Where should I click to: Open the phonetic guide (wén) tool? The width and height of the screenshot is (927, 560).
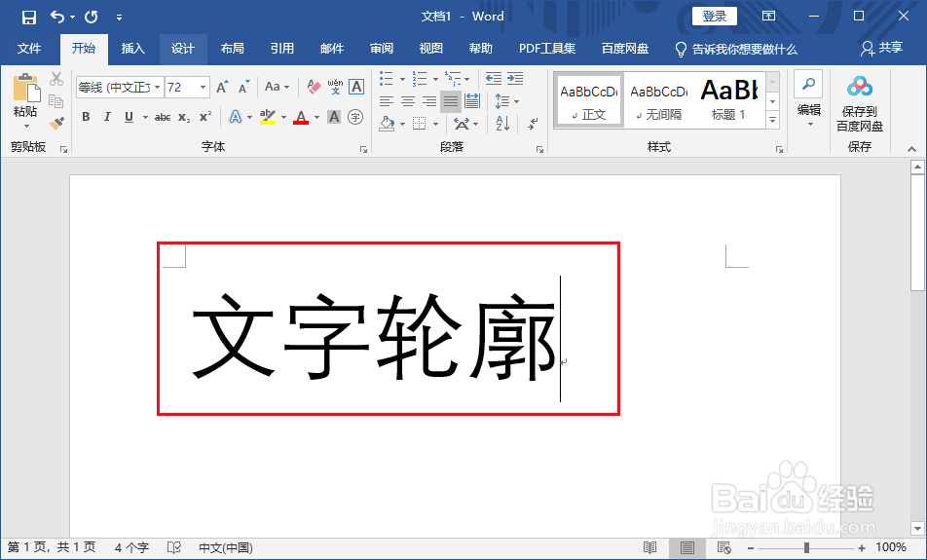[x=335, y=88]
